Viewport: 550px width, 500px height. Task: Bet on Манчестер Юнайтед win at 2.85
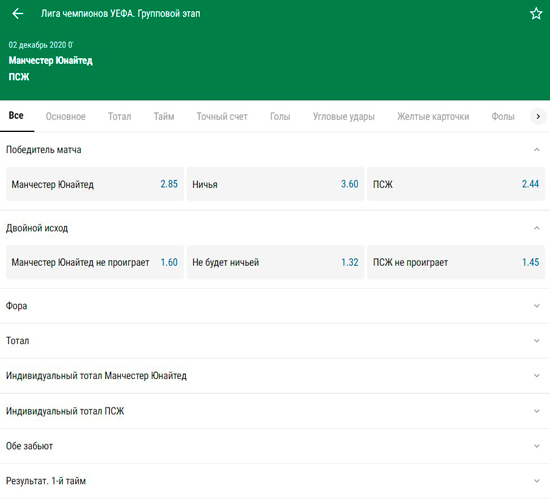95,184
